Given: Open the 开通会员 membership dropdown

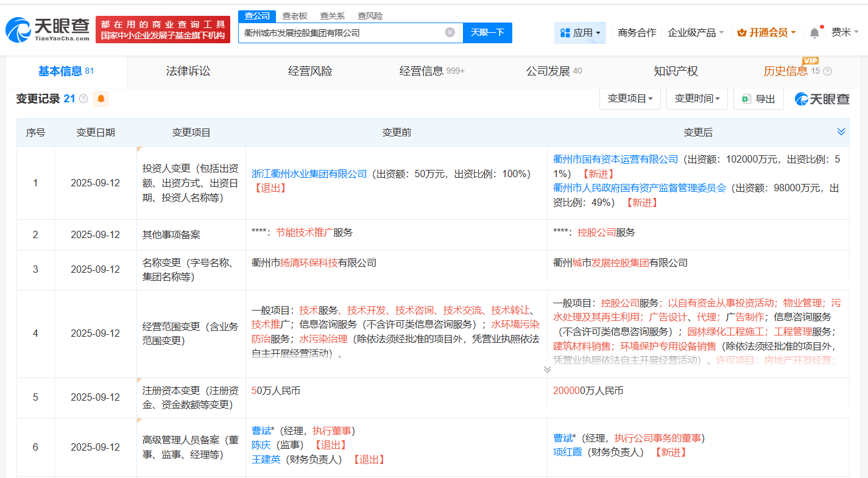Looking at the screenshot, I should point(766,33).
